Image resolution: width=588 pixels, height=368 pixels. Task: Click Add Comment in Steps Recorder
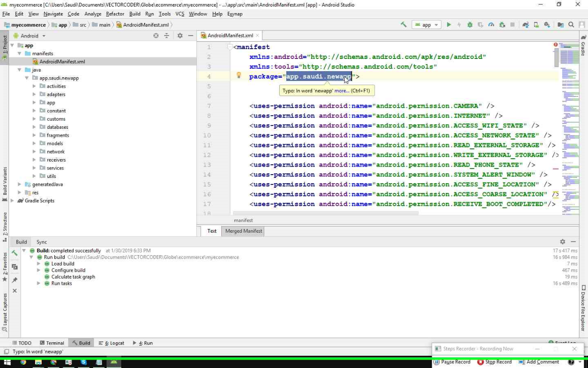(538, 362)
